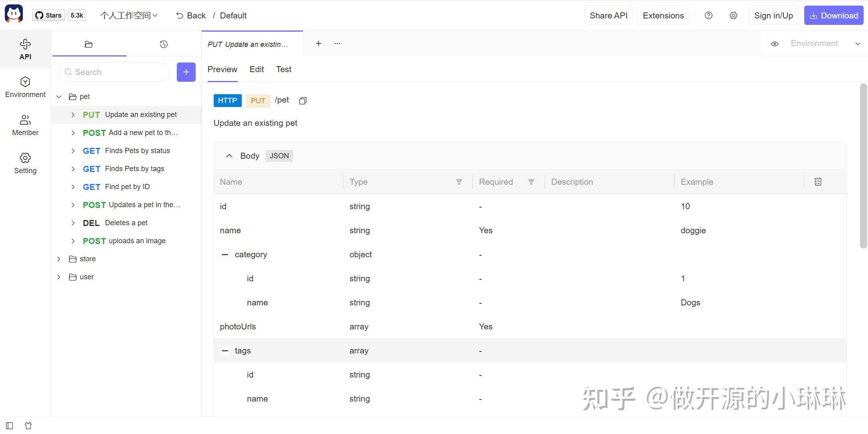Viewport: 868px width, 434px height.
Task: Switch to the folder list tab
Action: (x=89, y=44)
